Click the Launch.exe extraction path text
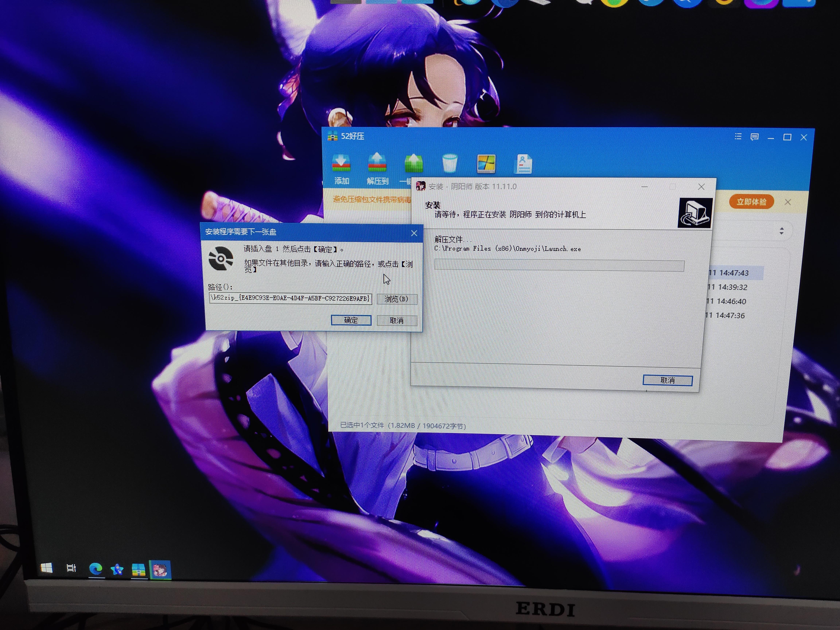The image size is (840, 630). (507, 249)
